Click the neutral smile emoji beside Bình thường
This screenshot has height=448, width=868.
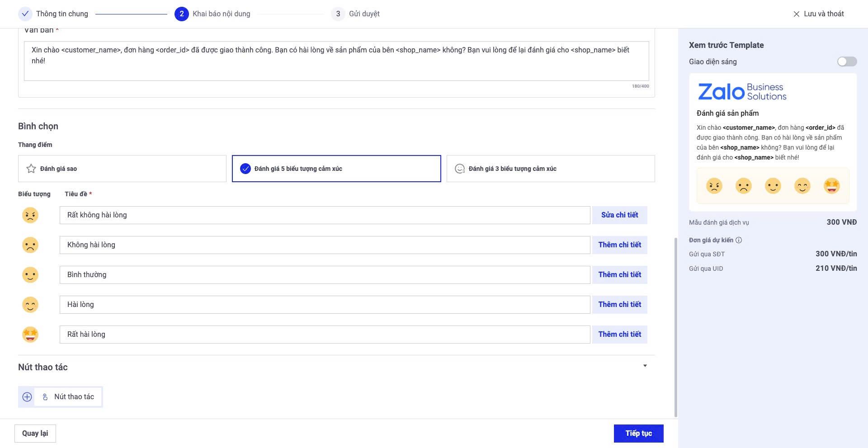[30, 275]
